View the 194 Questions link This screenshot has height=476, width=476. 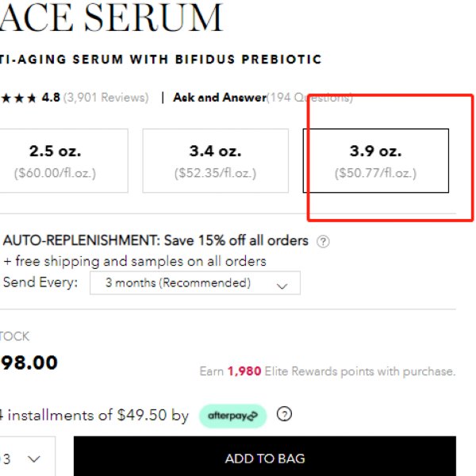309,98
